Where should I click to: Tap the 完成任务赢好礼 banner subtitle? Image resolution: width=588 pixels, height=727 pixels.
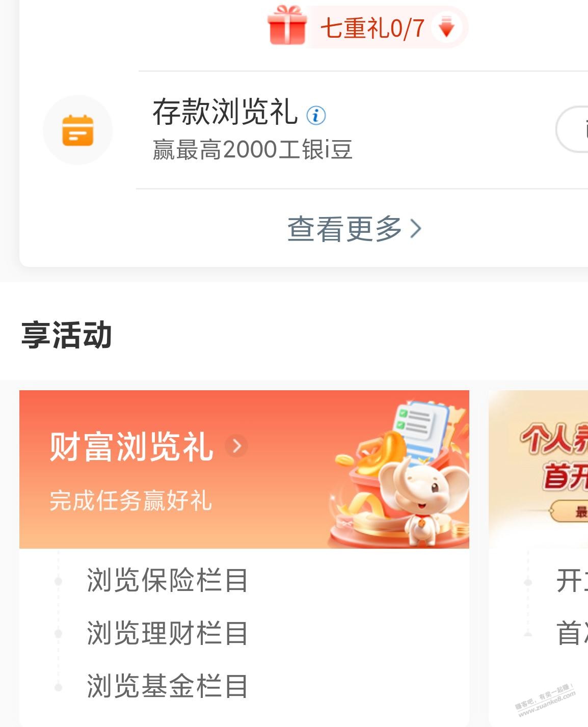pyautogui.click(x=130, y=501)
